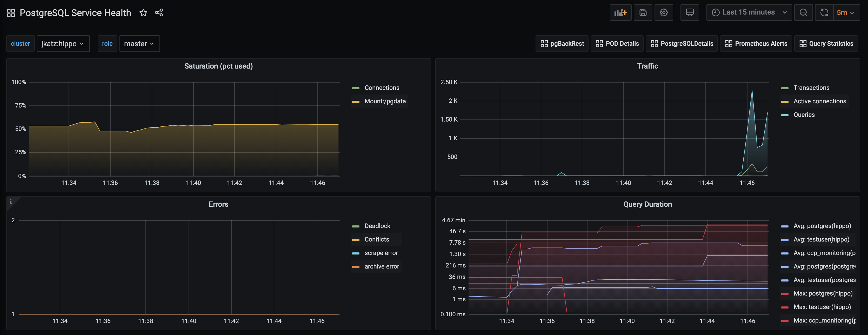Expand the role master selector
868x335 pixels.
point(139,43)
